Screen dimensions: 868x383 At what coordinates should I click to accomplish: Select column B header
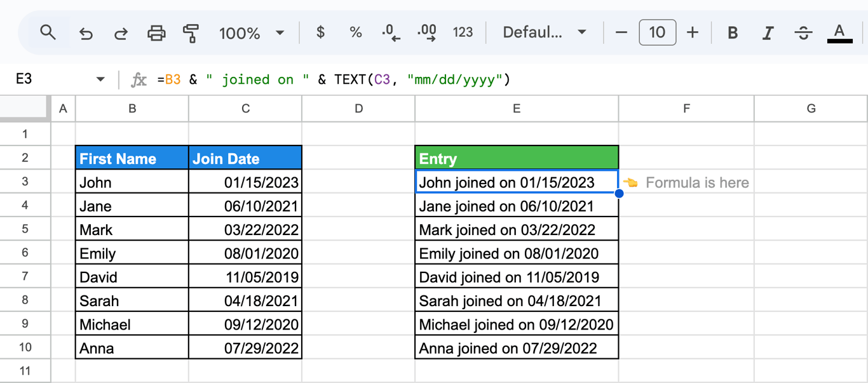[132, 109]
